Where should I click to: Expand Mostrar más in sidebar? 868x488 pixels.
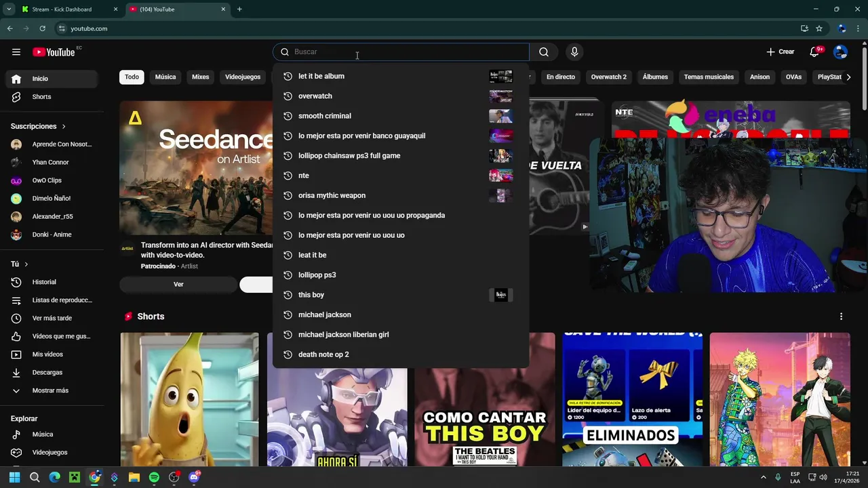pyautogui.click(x=53, y=391)
